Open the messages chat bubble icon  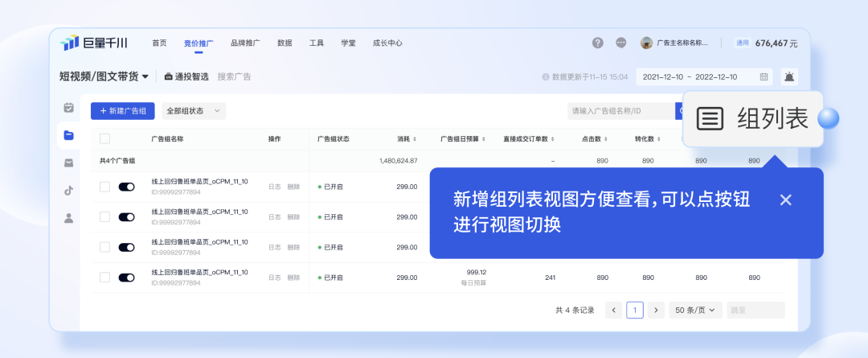(620, 43)
